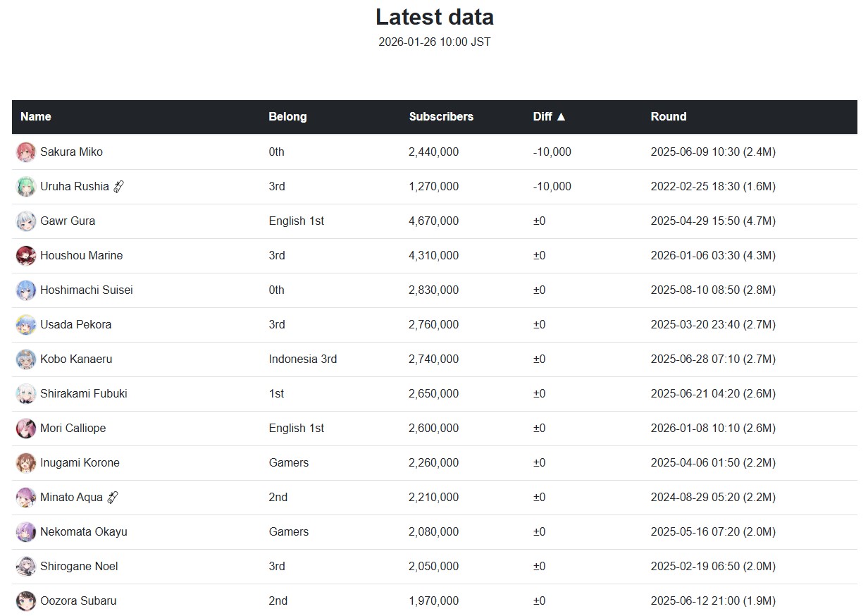Image resolution: width=868 pixels, height=616 pixels.
Task: Select the Mori Calliope name
Action: coord(73,429)
